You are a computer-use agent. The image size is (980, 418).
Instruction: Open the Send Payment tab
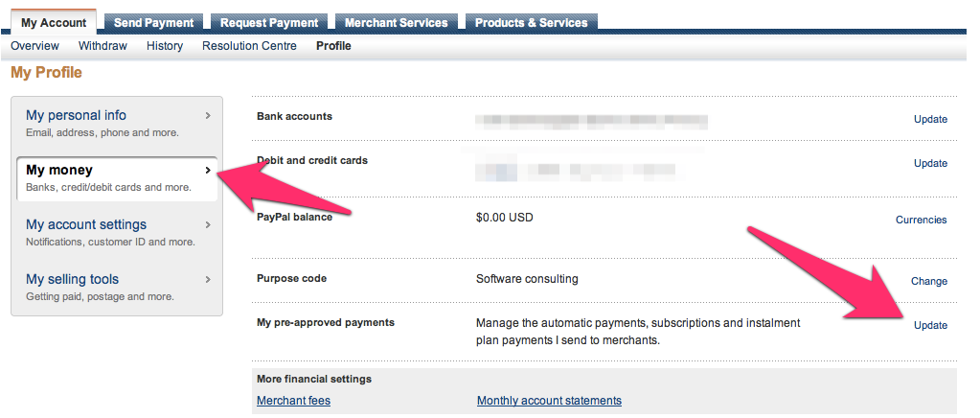pyautogui.click(x=153, y=22)
